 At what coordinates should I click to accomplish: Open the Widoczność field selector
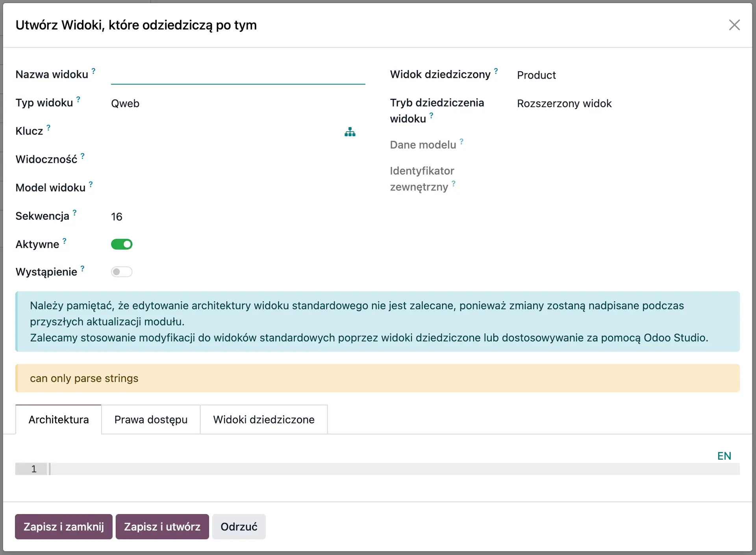tap(157, 159)
